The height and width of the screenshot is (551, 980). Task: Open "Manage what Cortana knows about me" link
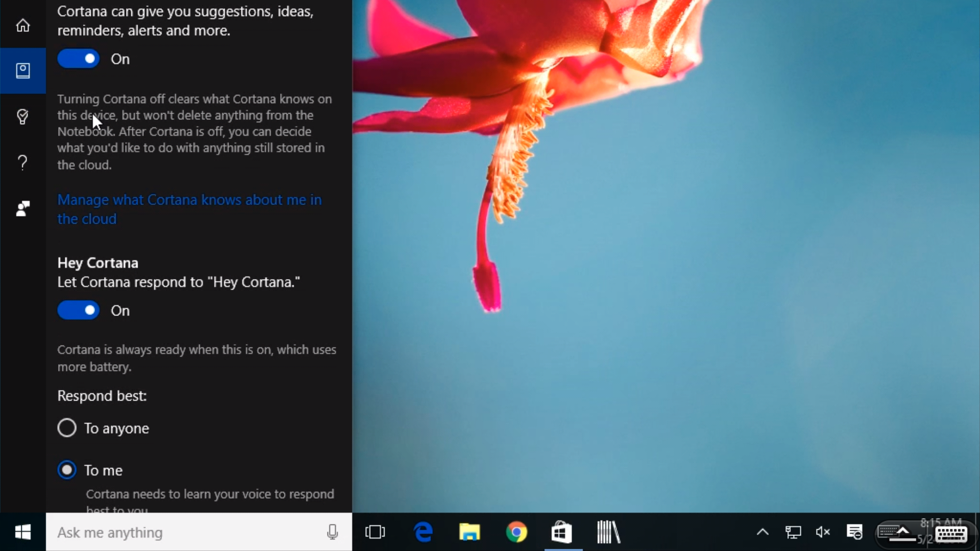pos(190,209)
